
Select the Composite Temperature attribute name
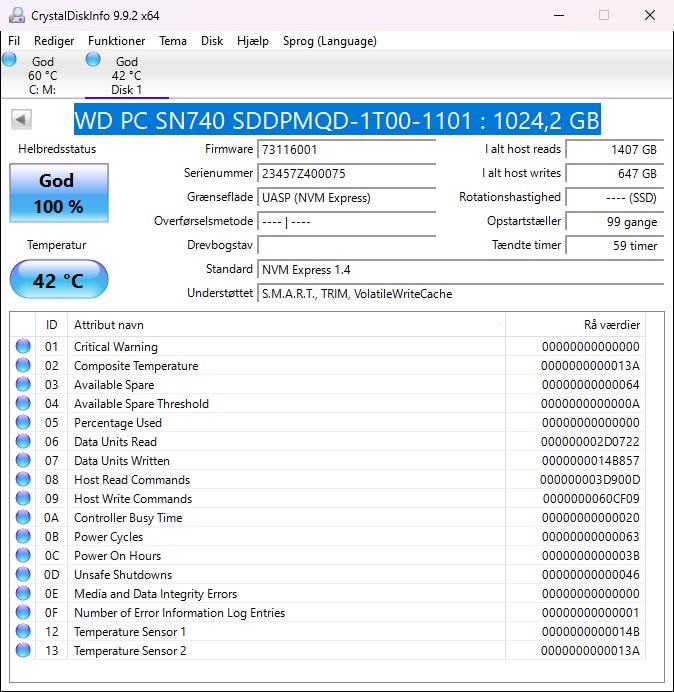tap(136, 366)
